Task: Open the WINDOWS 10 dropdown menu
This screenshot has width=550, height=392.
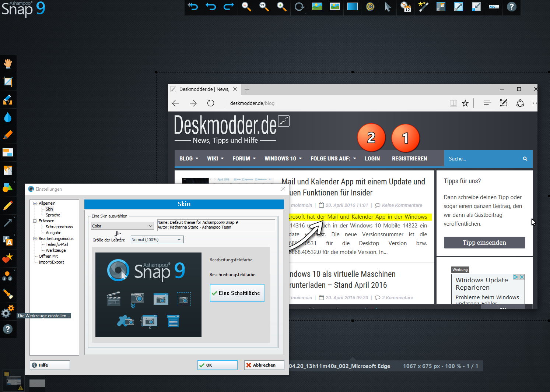Action: pos(283,159)
